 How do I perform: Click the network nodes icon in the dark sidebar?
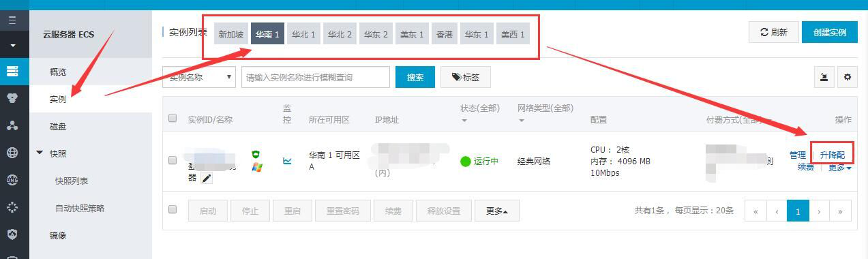click(12, 125)
